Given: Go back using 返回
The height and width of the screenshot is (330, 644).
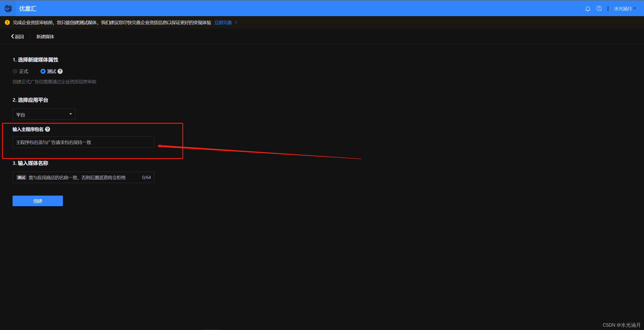Looking at the screenshot, I should click(17, 37).
